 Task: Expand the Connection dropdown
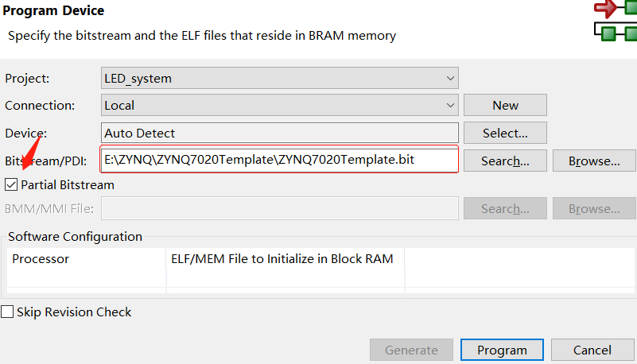(451, 105)
